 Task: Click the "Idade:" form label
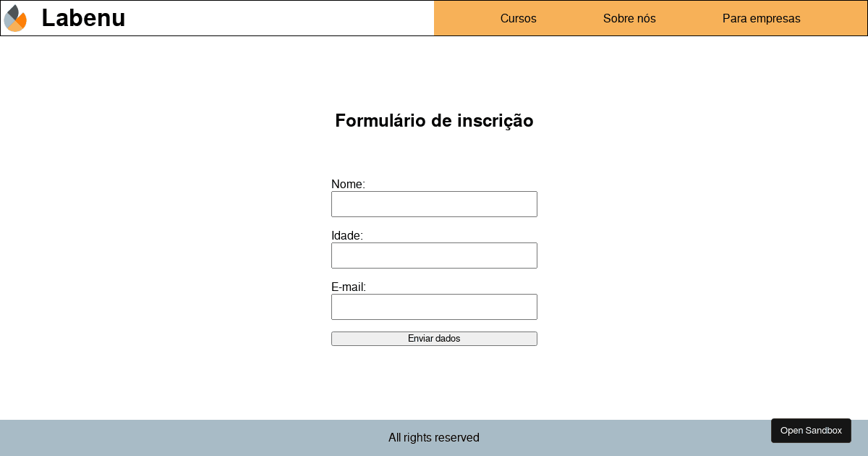pos(346,236)
